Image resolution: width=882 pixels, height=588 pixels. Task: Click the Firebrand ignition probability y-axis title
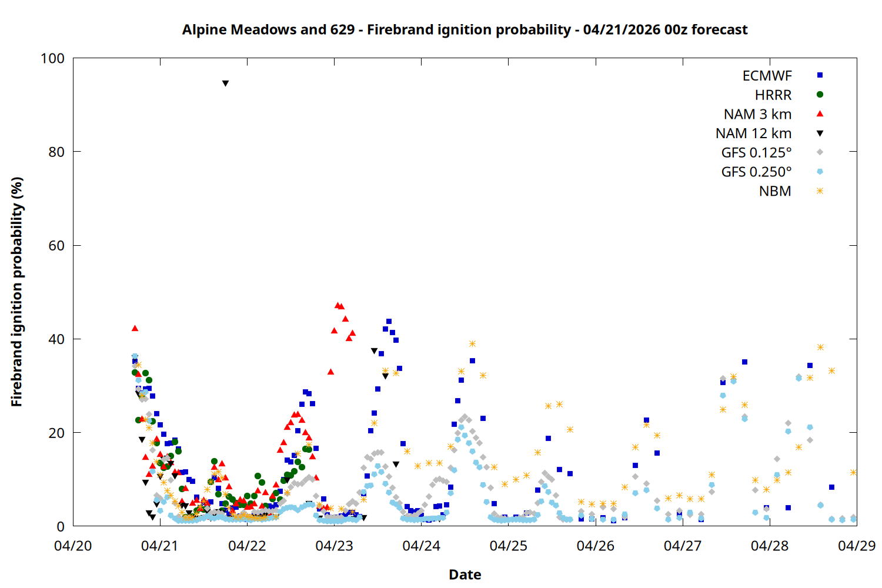coord(17,292)
